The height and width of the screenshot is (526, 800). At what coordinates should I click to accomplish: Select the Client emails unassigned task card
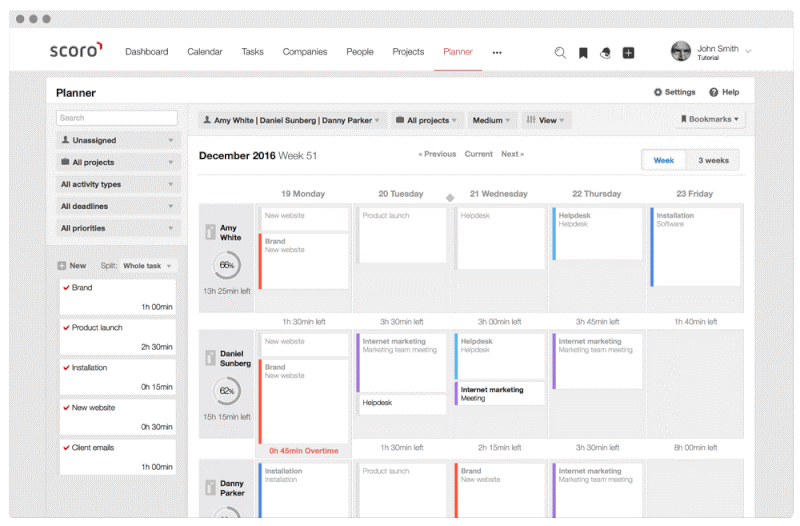point(118,458)
